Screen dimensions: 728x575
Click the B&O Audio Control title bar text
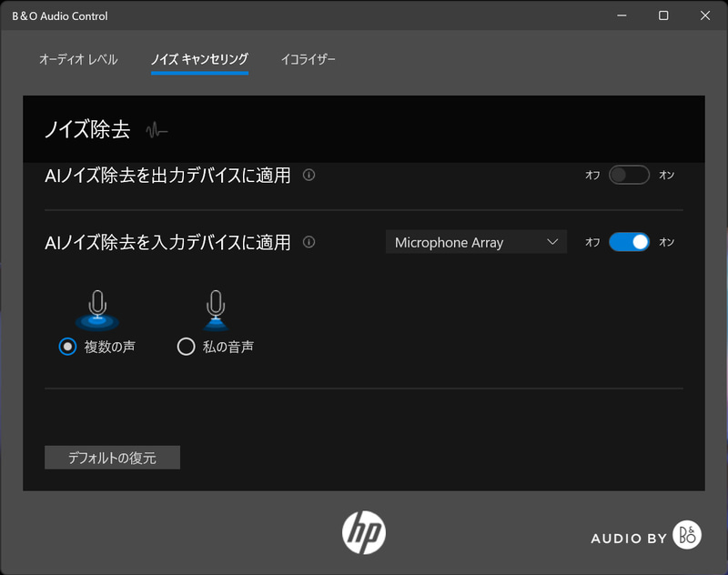[x=61, y=15]
